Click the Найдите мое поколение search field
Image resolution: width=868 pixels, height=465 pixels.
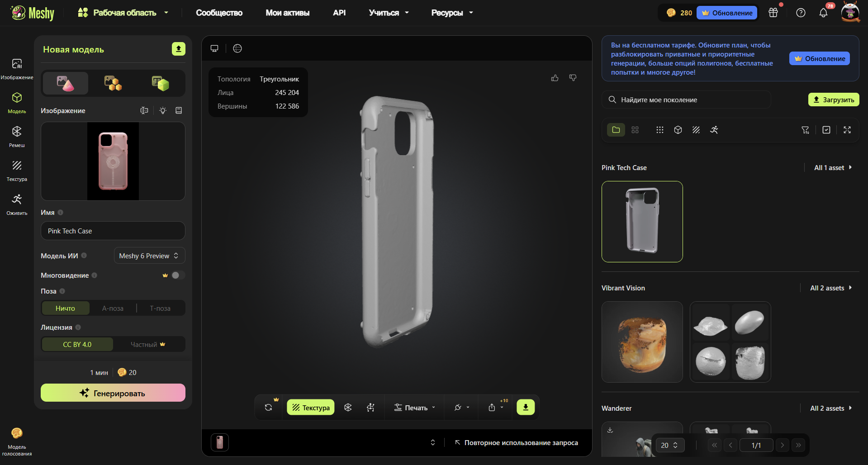[x=686, y=100]
